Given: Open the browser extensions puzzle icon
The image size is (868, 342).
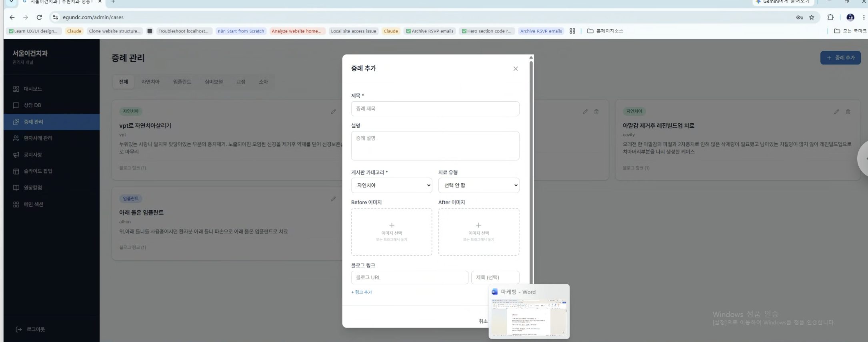Looking at the screenshot, I should [x=830, y=17].
